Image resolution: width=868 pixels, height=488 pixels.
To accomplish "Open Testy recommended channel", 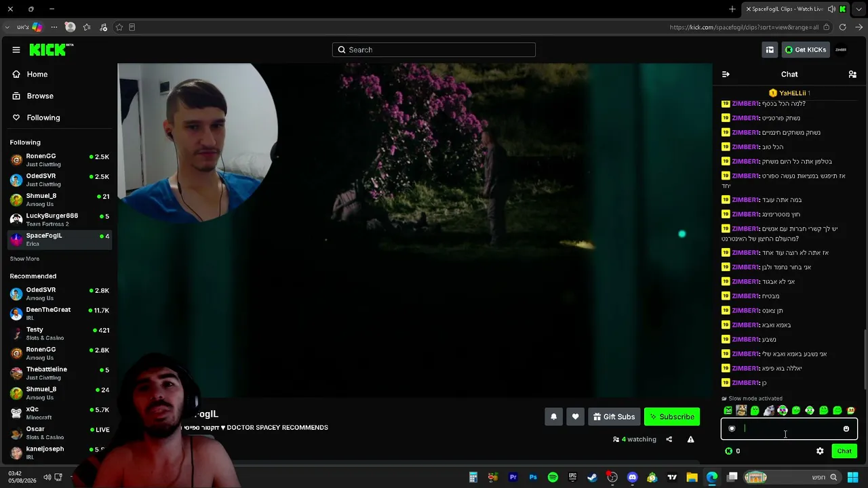I will click(x=60, y=333).
